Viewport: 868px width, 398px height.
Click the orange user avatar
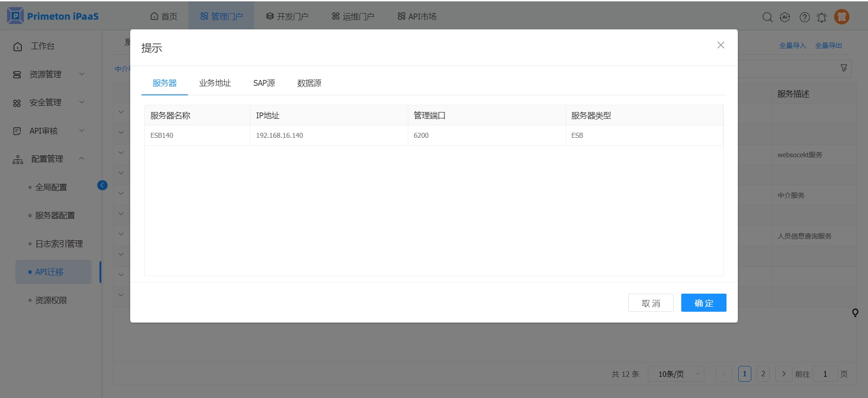[841, 17]
